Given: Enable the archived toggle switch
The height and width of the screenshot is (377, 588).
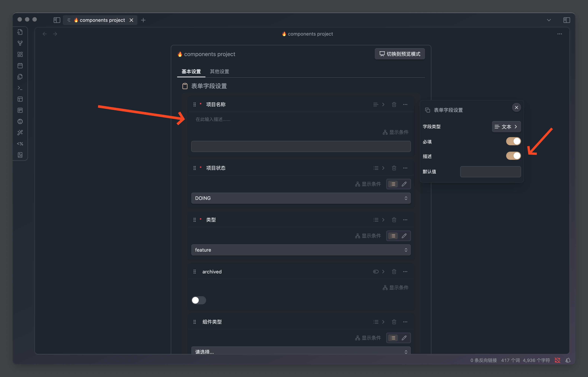Looking at the screenshot, I should click(x=199, y=300).
